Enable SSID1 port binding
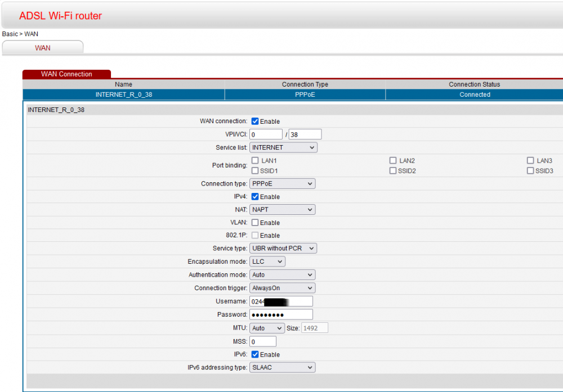The image size is (563, 392). [x=255, y=170]
